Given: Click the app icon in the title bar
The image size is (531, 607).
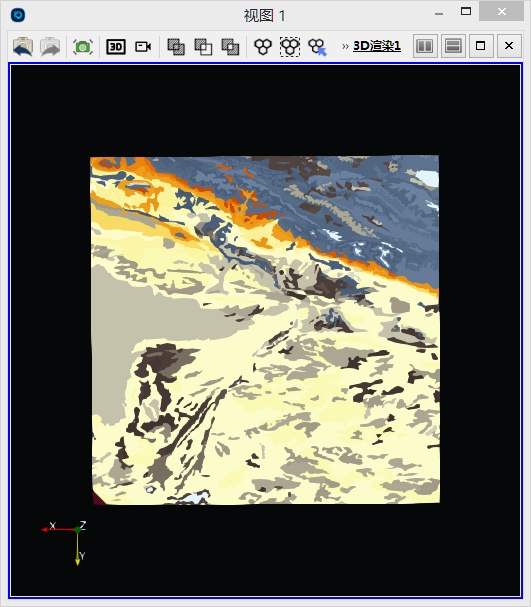Looking at the screenshot, I should pos(18,15).
